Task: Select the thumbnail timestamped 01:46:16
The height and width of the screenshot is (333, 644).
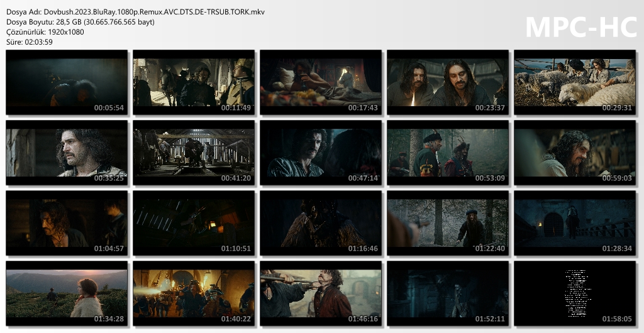Action: 321,293
